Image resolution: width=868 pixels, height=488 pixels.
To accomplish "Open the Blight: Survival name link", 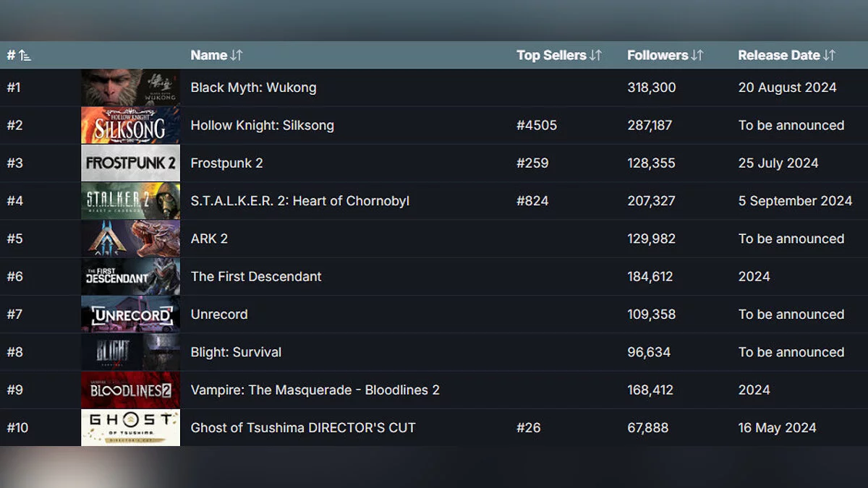I will click(x=236, y=352).
